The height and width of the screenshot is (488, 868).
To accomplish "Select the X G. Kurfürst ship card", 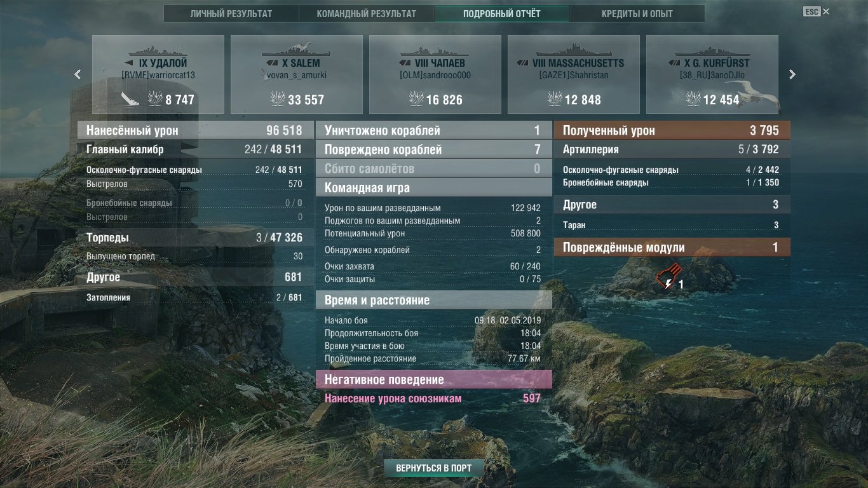I will point(712,74).
